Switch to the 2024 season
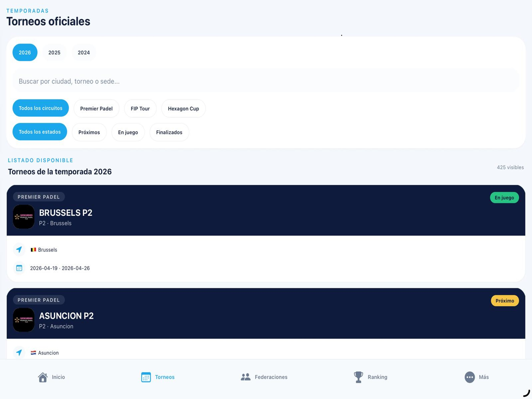The image size is (532, 399). tap(84, 52)
